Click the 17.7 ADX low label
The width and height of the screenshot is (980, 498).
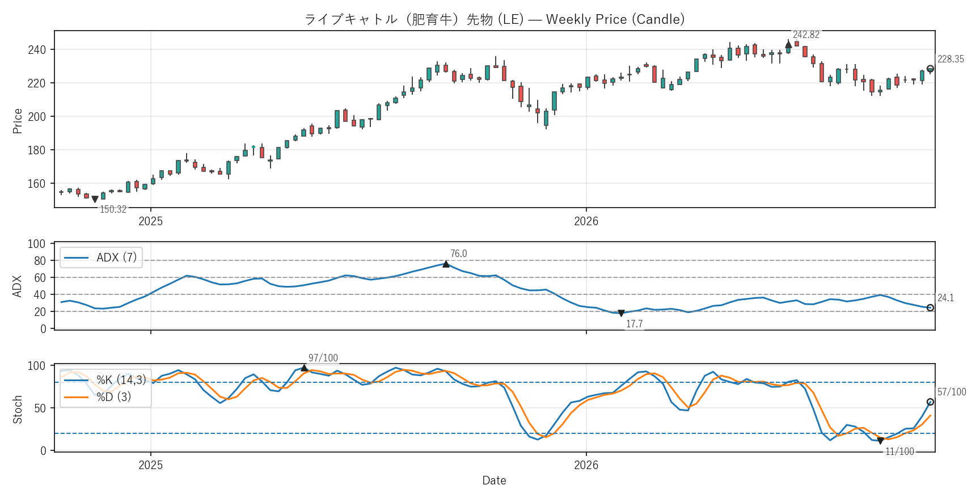pyautogui.click(x=634, y=324)
